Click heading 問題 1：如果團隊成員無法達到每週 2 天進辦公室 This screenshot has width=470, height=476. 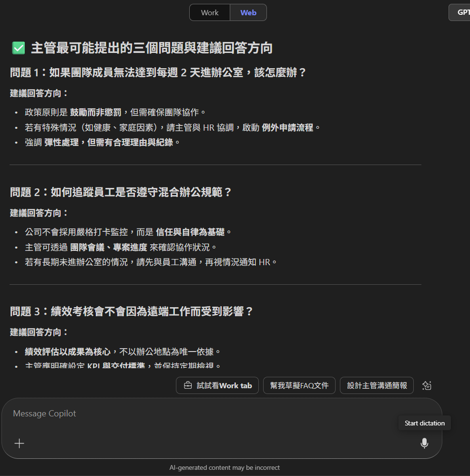(x=158, y=72)
